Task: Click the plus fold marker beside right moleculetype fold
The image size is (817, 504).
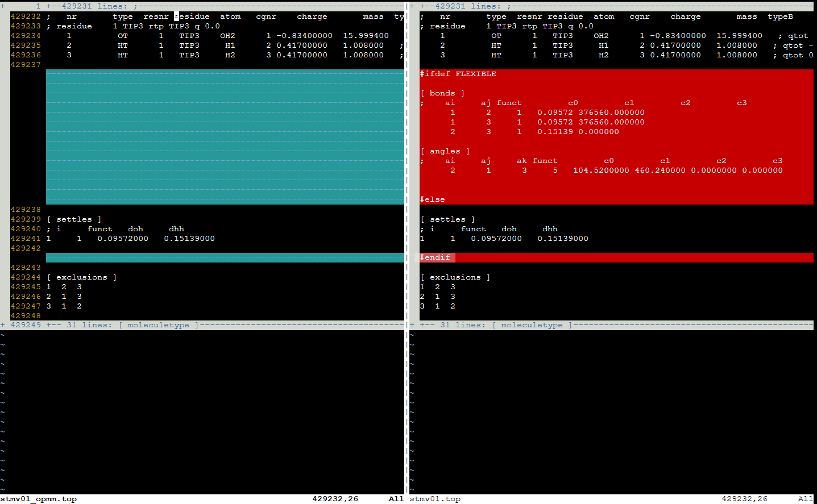Action: click(410, 324)
